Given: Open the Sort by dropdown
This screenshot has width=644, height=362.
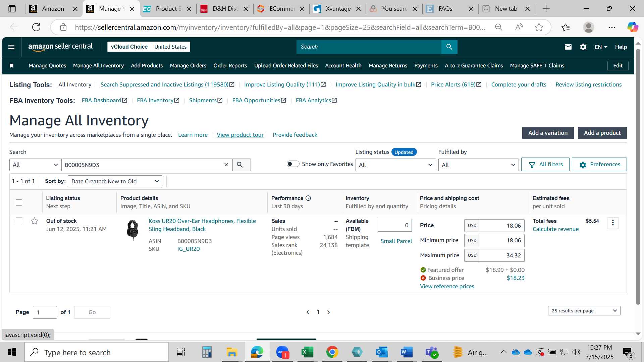Looking at the screenshot, I should [x=115, y=181].
